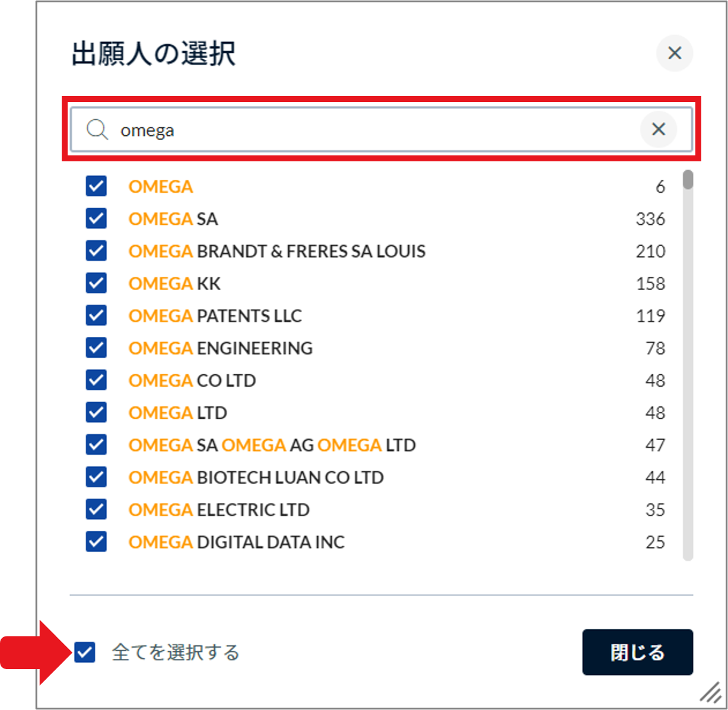Click the count 210 in the list
This screenshot has height=710, width=728.
tap(650, 251)
